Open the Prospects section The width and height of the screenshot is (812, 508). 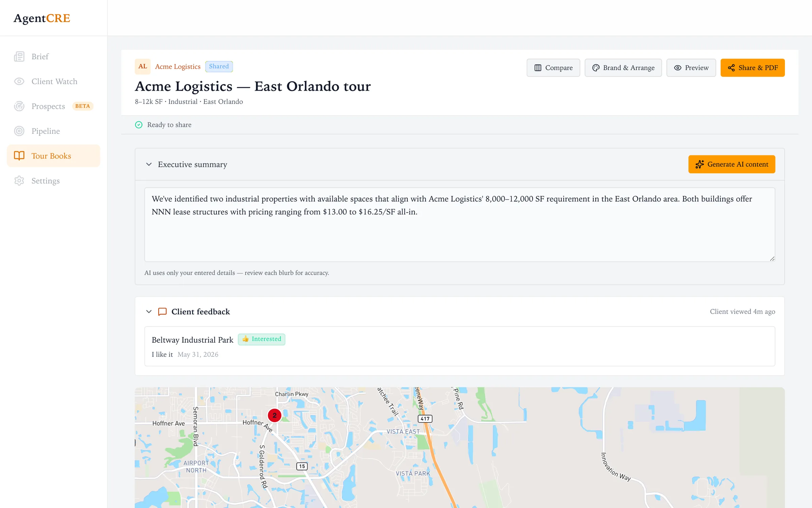tap(53, 106)
